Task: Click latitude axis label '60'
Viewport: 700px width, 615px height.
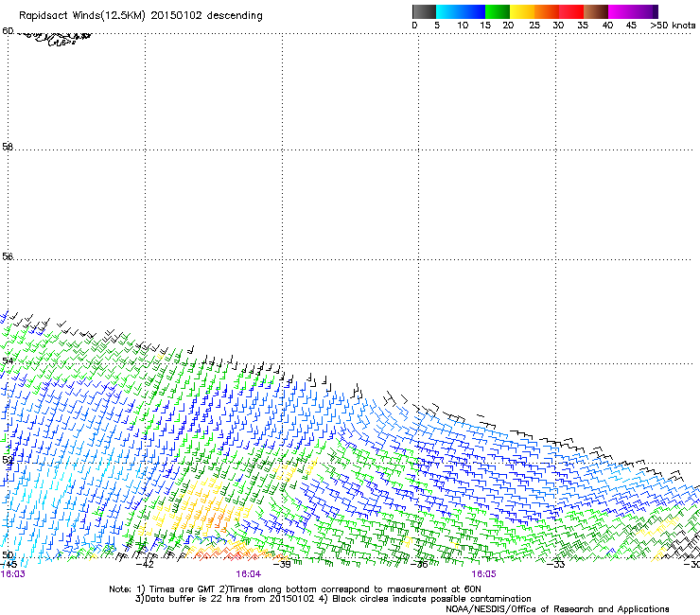Action: (x=8, y=30)
